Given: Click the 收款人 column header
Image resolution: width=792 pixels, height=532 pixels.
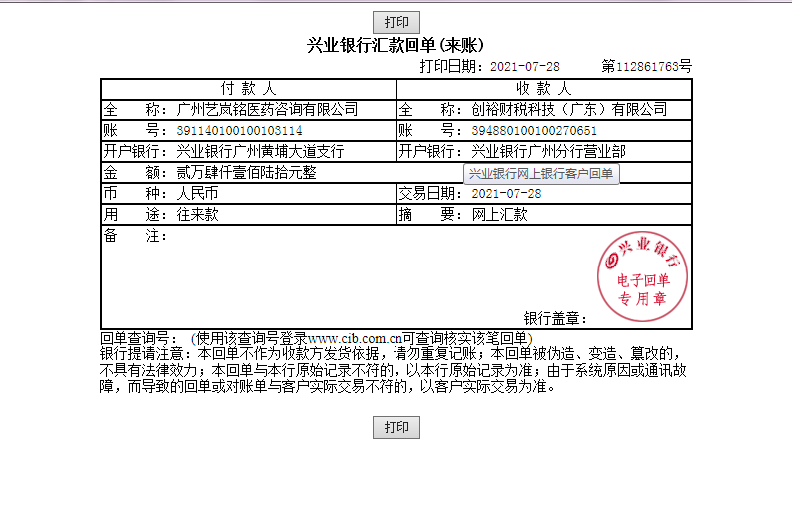Looking at the screenshot, I should coord(544,89).
